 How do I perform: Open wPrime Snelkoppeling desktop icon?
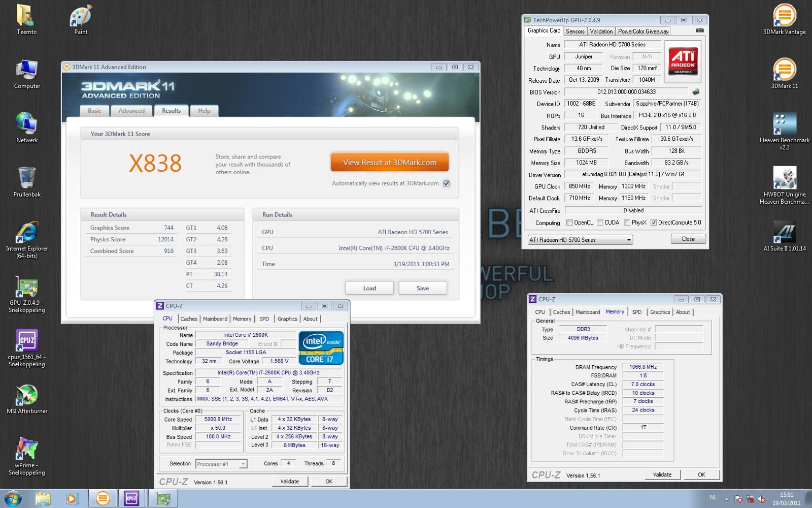tap(27, 456)
